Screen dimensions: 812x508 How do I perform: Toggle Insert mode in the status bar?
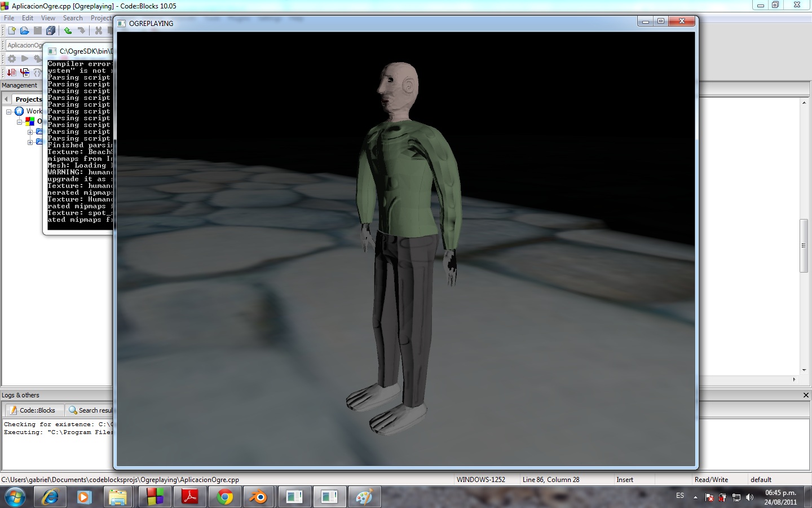(624, 479)
